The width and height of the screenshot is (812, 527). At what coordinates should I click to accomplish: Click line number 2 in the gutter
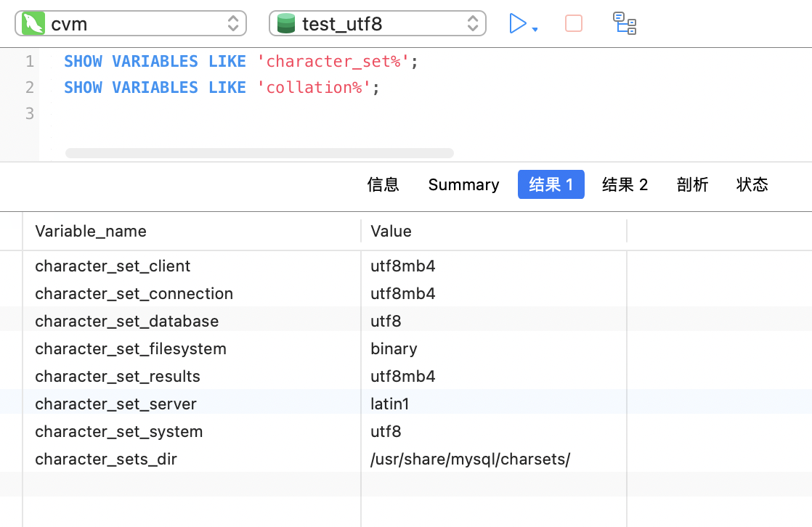30,87
